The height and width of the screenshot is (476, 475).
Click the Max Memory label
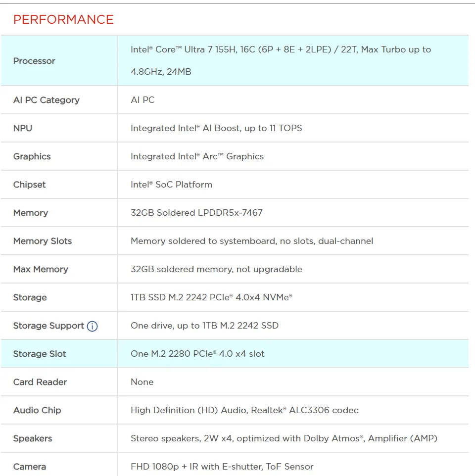pos(41,269)
